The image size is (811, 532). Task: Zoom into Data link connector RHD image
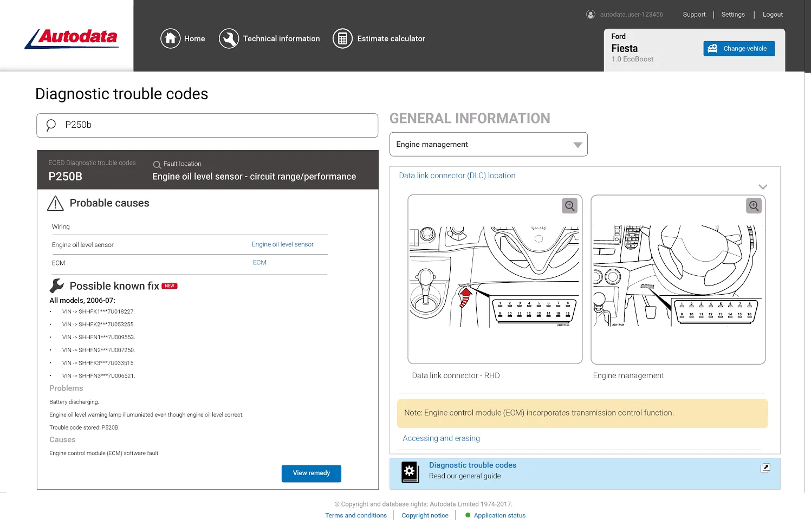pyautogui.click(x=569, y=206)
